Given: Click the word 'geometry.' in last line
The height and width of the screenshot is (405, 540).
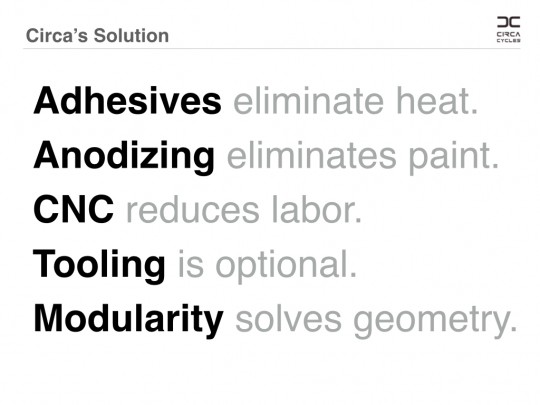Looking at the screenshot, I should 436,321.
